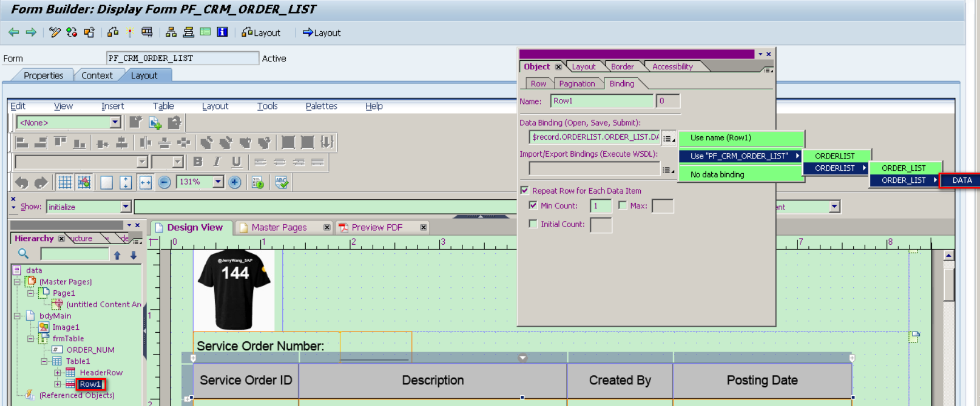Image resolution: width=980 pixels, height=406 pixels.
Task: Open the 131% zoom dropdown
Action: point(218,182)
